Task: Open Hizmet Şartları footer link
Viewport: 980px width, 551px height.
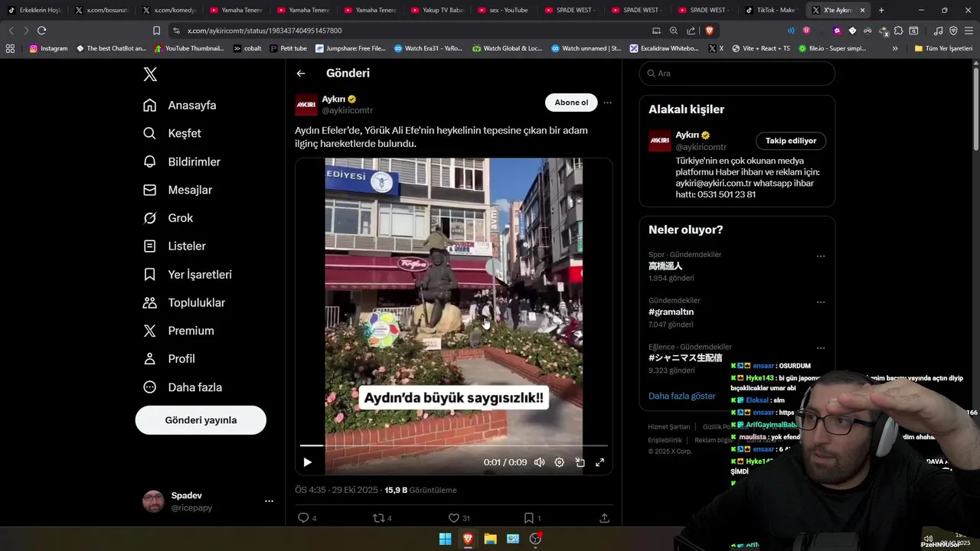Action: 669,426
